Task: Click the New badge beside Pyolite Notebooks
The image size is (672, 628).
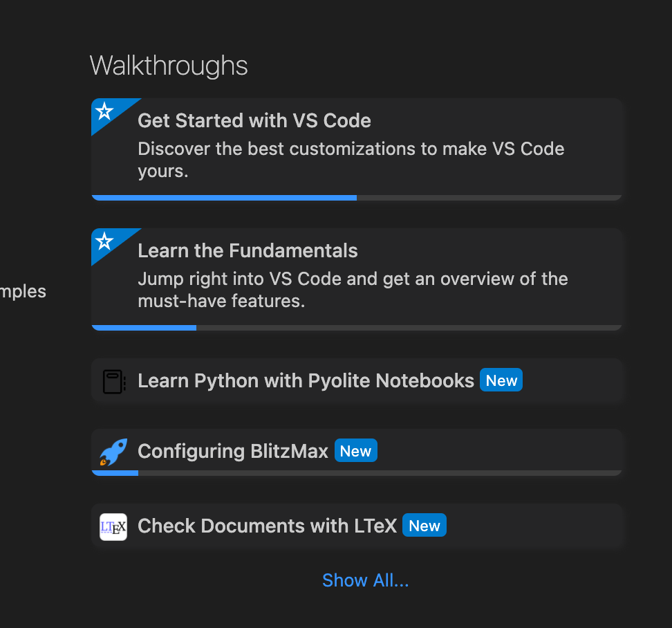Action: pyautogui.click(x=501, y=381)
